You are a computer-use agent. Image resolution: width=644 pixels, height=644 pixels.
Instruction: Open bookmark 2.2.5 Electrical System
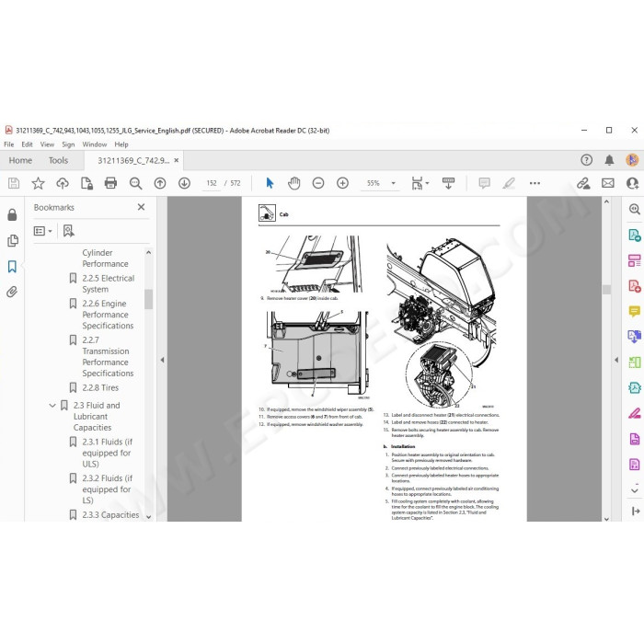click(108, 283)
